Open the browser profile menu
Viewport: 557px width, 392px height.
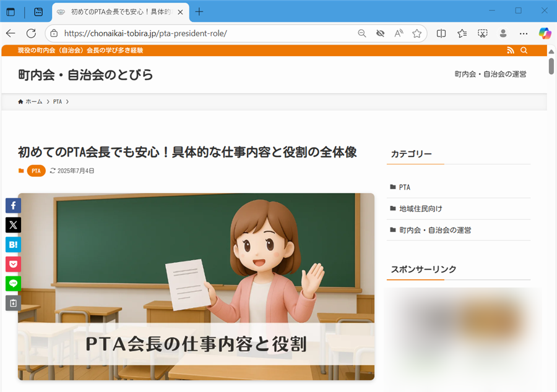pos(503,33)
